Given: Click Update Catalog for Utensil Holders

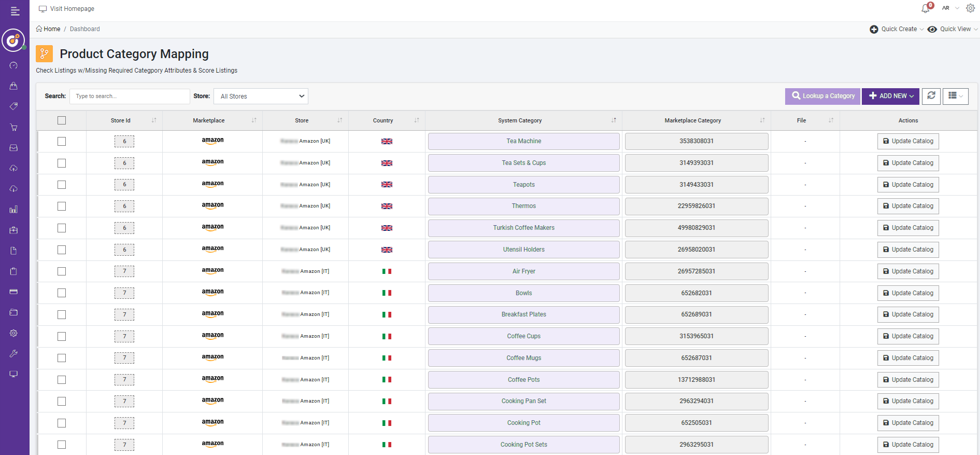Looking at the screenshot, I should [x=908, y=250].
